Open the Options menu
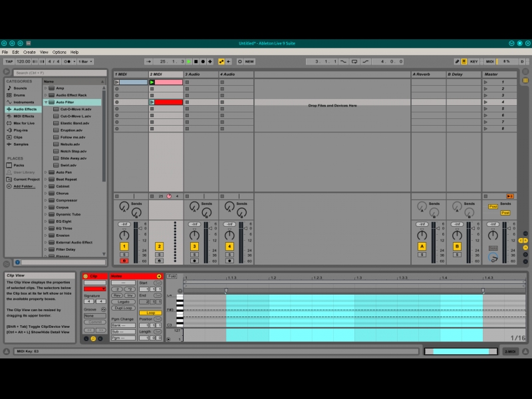The width and height of the screenshot is (532, 399). click(59, 52)
